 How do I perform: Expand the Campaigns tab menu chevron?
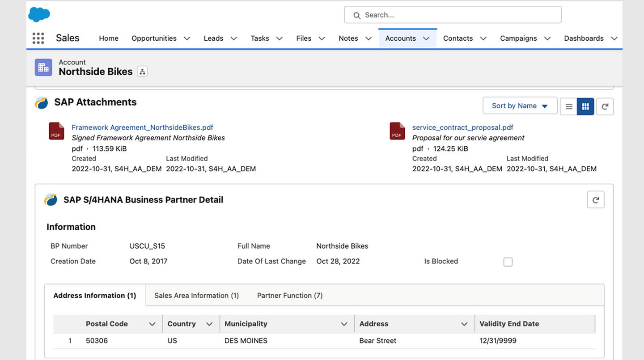(547, 38)
